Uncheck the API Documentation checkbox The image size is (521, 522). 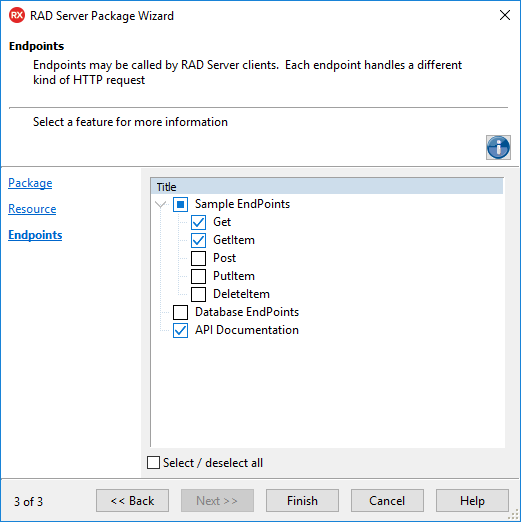[x=180, y=330]
